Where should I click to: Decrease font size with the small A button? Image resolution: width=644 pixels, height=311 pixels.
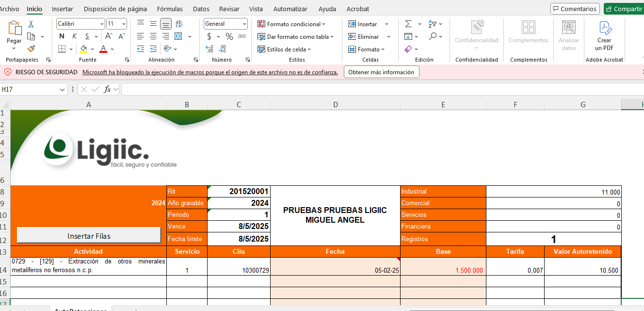tap(121, 36)
